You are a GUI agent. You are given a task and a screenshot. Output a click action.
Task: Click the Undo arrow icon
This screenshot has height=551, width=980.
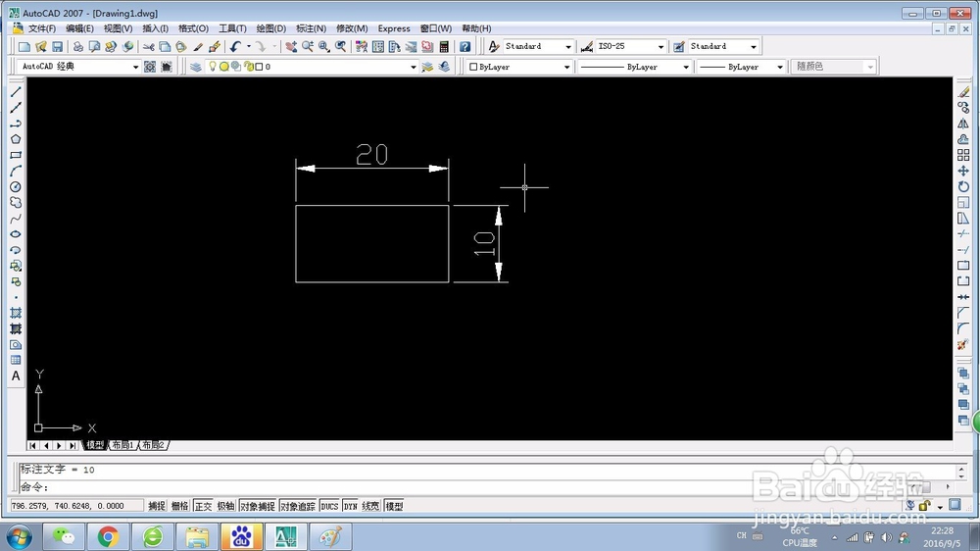point(235,46)
